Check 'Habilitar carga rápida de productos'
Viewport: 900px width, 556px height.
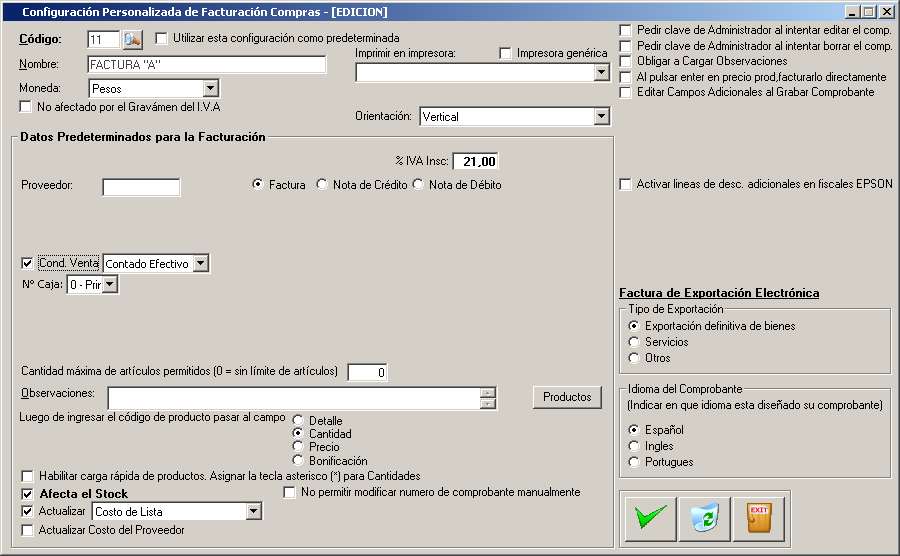coord(27,476)
